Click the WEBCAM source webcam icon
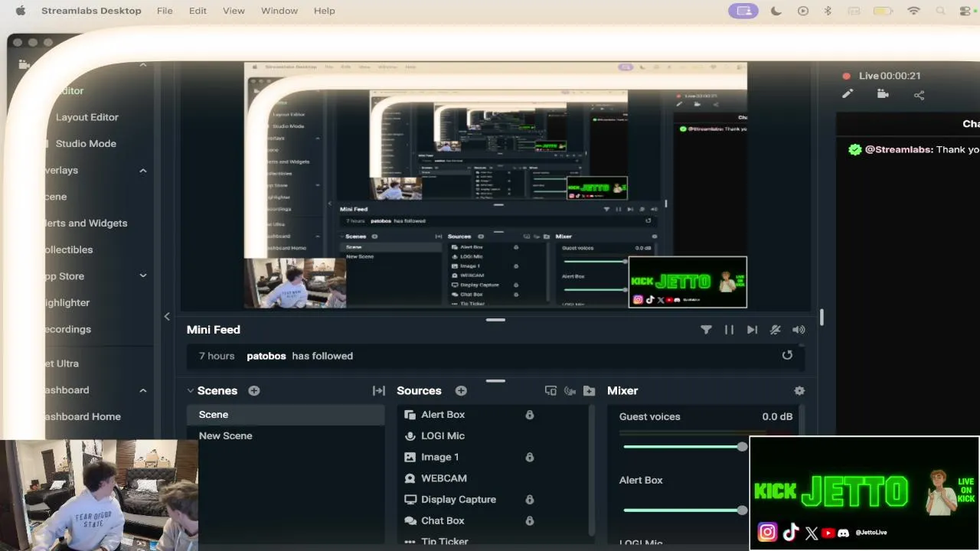Screen dimensions: 980x551 410,478
